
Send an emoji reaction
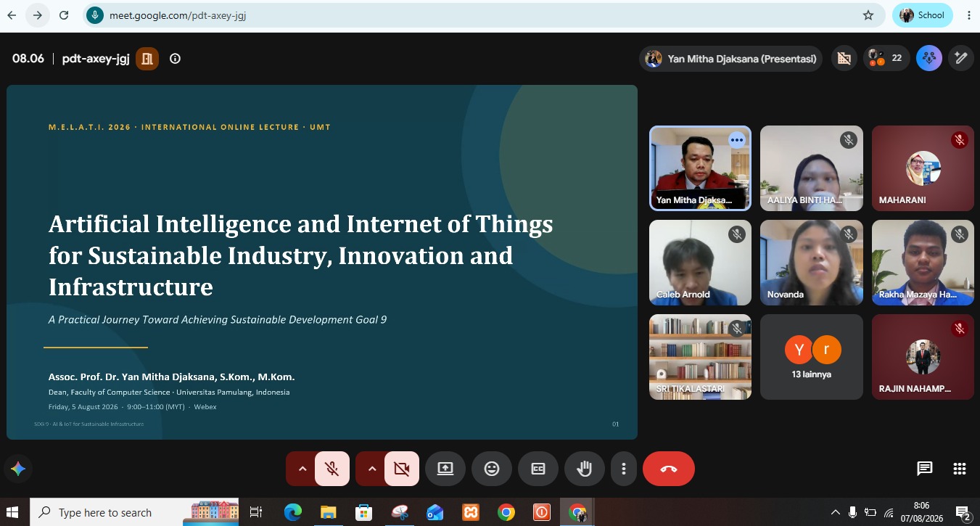(492, 469)
